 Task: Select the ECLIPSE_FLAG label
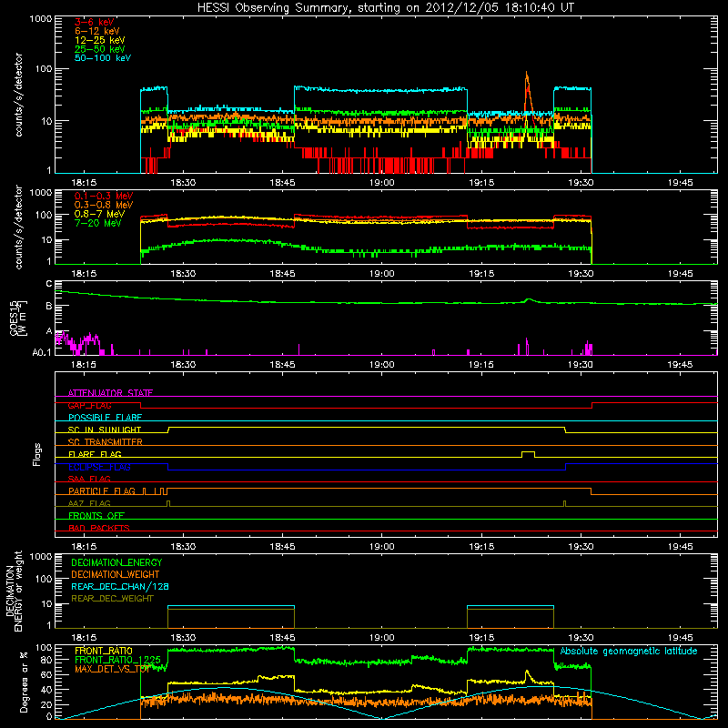[x=99, y=467]
